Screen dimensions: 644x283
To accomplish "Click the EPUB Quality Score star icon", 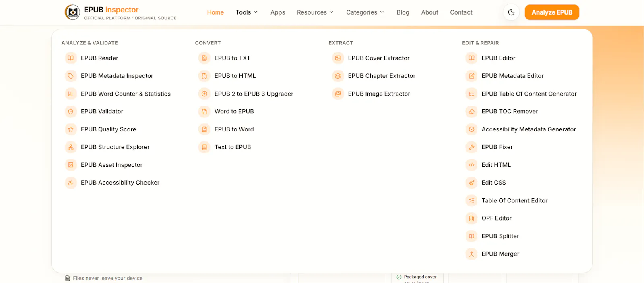I will point(71,129).
